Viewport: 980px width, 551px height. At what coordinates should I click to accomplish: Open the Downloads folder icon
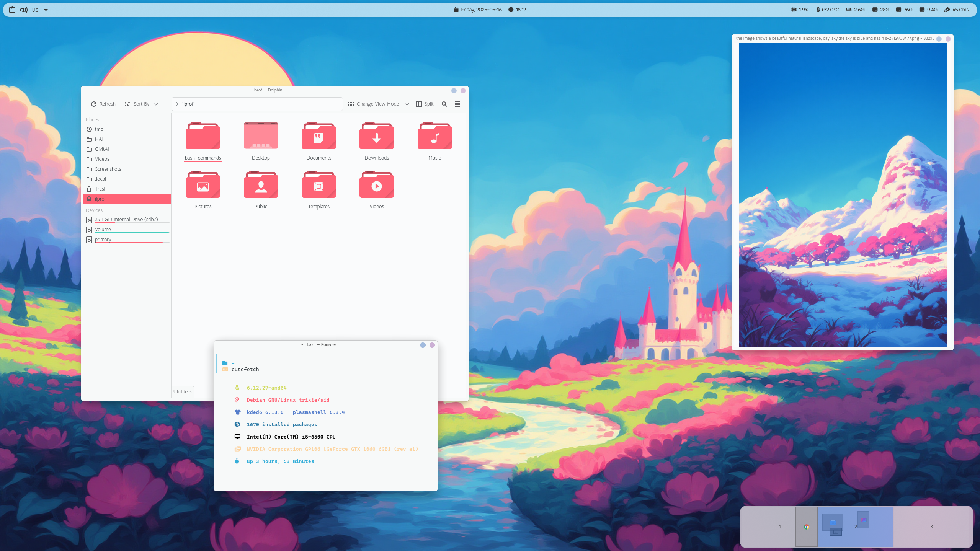click(376, 137)
